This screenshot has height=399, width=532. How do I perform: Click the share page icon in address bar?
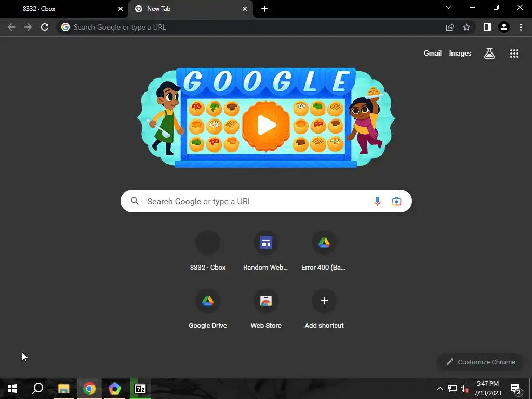pos(450,27)
